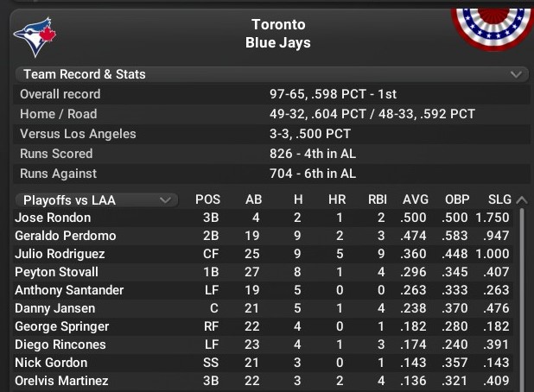Click the scroll-up arrow beside SLG
The image size is (534, 392).
tap(521, 200)
